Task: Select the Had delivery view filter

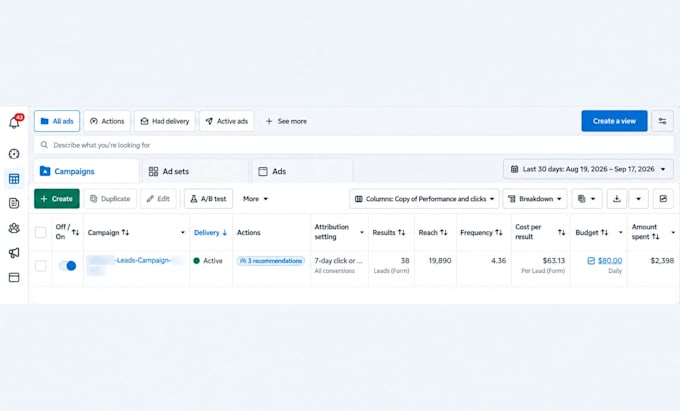Action: (165, 121)
